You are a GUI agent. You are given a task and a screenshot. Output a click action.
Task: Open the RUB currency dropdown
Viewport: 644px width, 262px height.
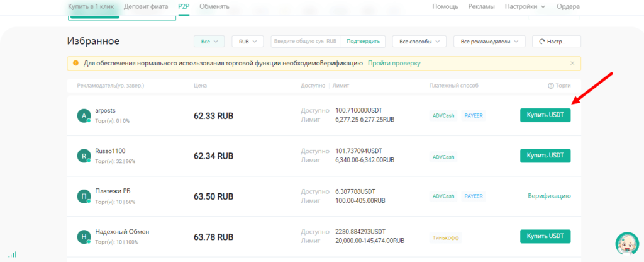(248, 42)
